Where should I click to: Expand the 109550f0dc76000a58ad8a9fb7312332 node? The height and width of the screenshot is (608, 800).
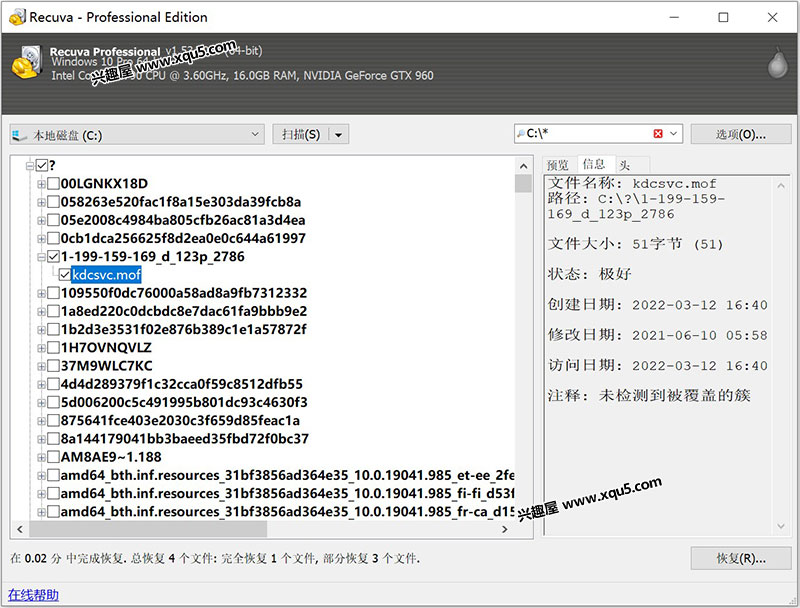pyautogui.click(x=41, y=293)
